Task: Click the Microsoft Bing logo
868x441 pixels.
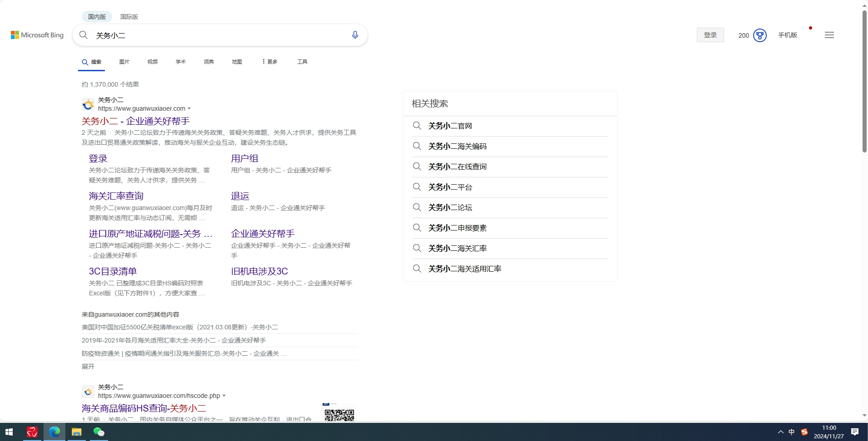Action: 37,35
